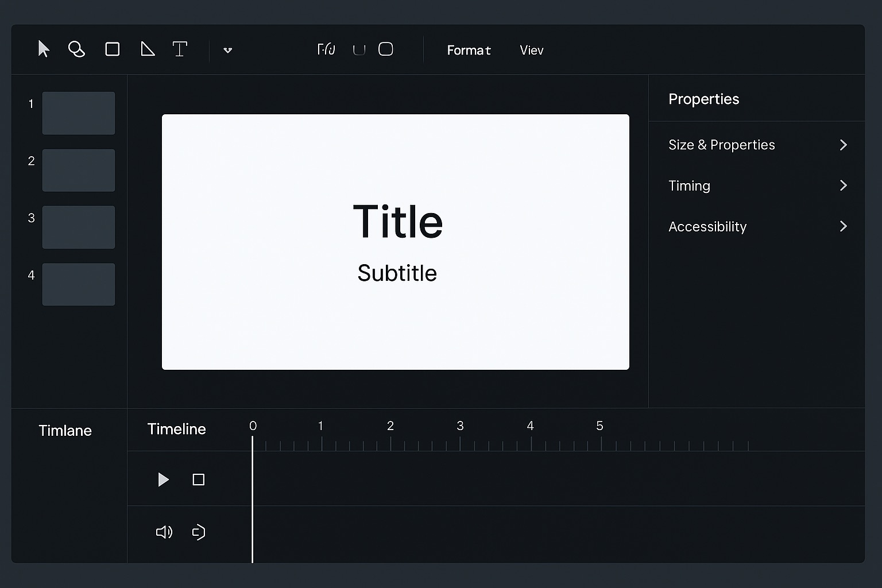Select the rectangle shape tool
Screen dimensions: 882x588
pyautogui.click(x=113, y=49)
